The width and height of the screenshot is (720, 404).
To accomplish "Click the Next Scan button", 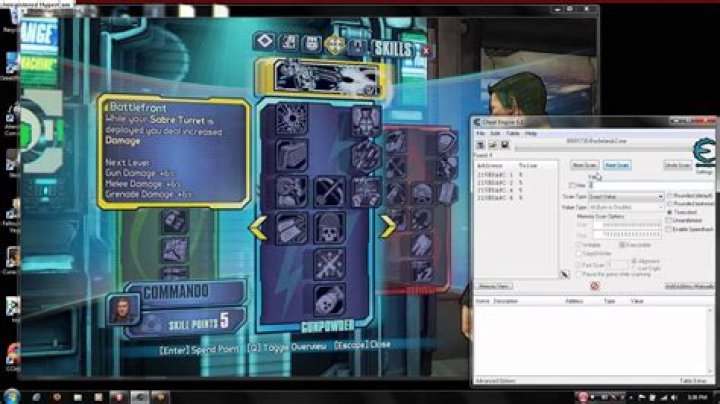I will [617, 165].
